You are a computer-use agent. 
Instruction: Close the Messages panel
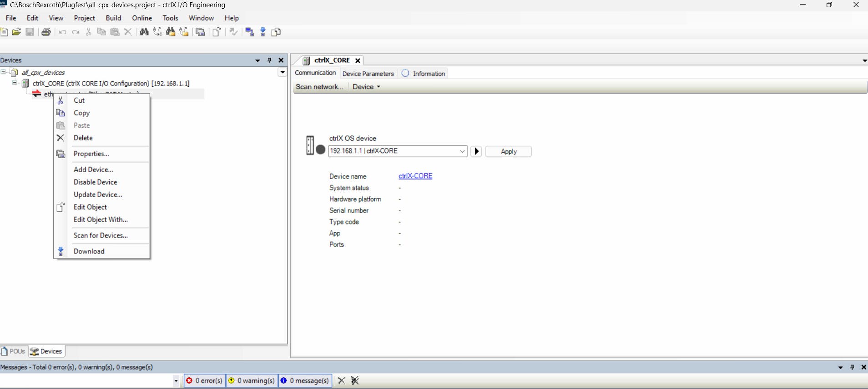pos(863,367)
